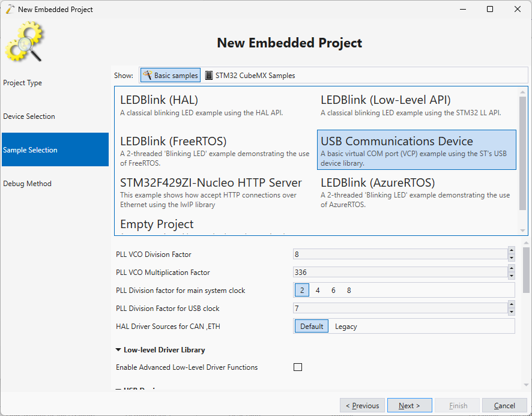
Task: Switch to the Project Type step
Action: [x=22, y=83]
